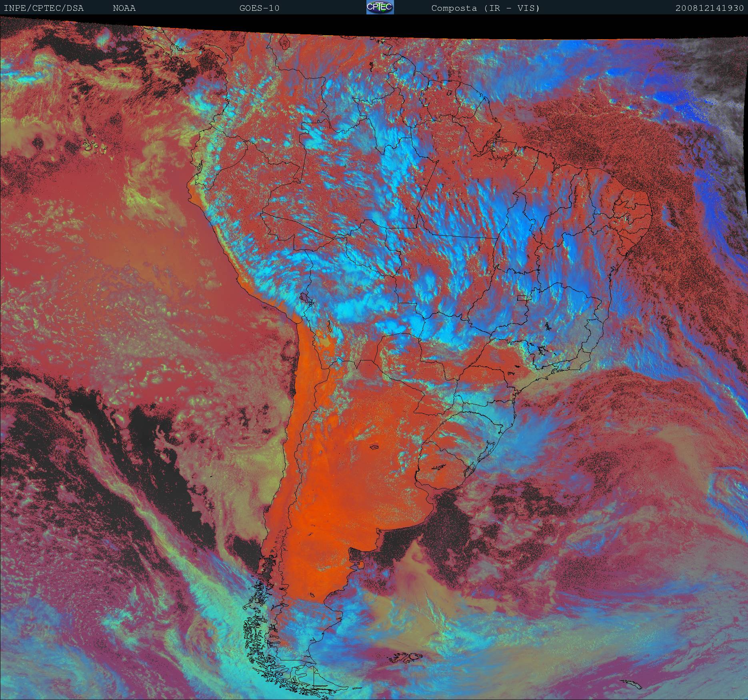Viewport: 748px width, 700px height.
Task: Click the NOAA label in the header
Action: click(x=124, y=8)
